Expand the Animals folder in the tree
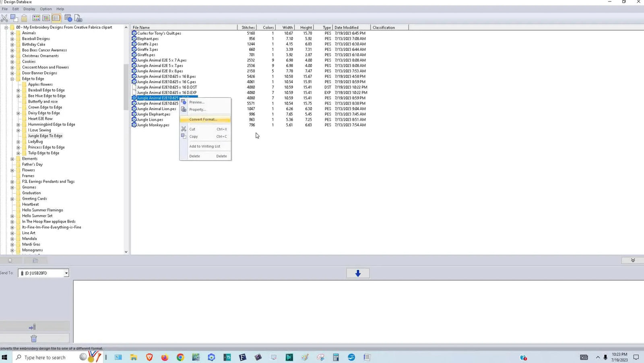The width and height of the screenshot is (644, 363). [x=12, y=33]
